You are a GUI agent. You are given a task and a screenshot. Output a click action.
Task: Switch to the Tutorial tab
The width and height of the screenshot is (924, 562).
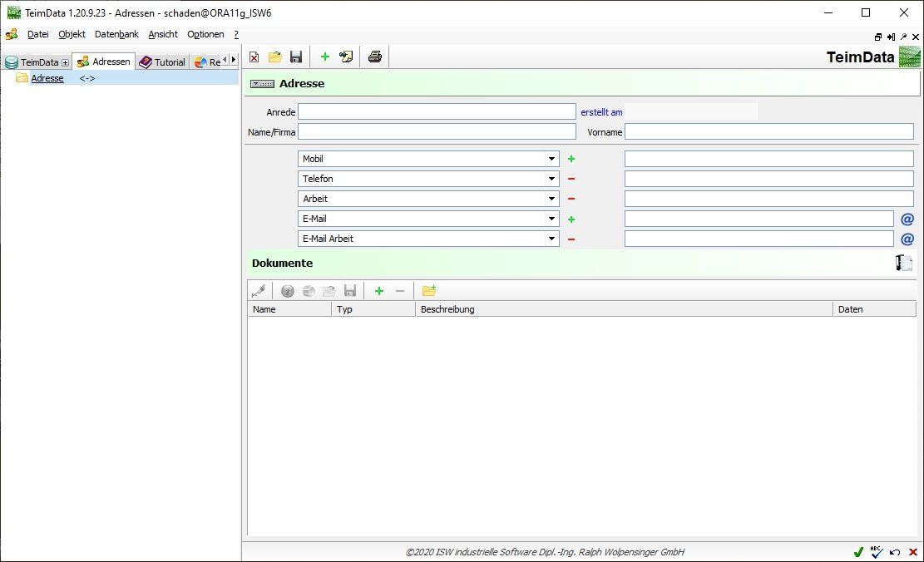click(x=163, y=62)
